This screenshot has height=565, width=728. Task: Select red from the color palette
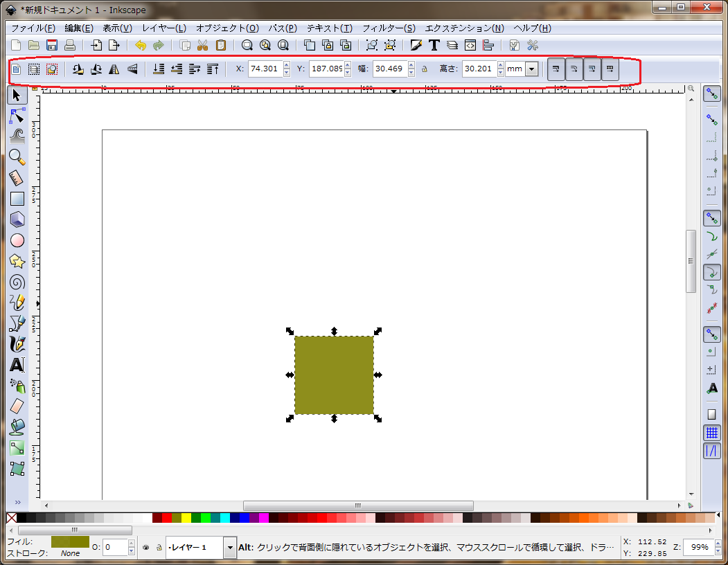pyautogui.click(x=166, y=517)
